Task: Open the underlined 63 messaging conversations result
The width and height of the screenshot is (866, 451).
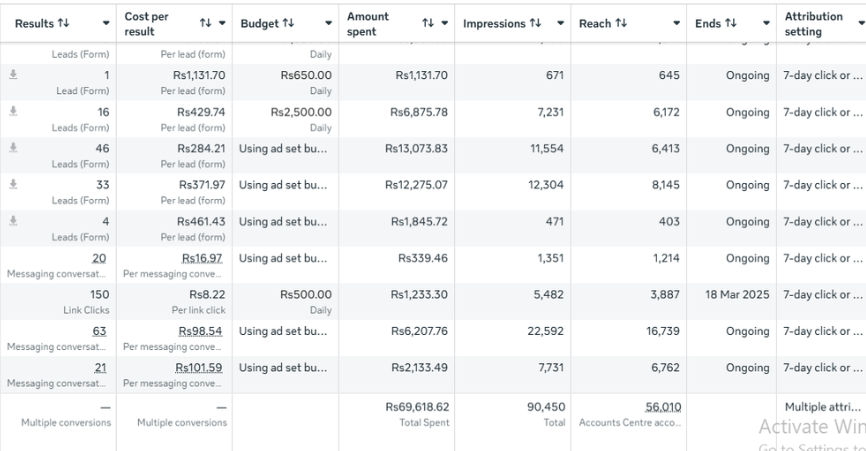Action: pyautogui.click(x=99, y=331)
